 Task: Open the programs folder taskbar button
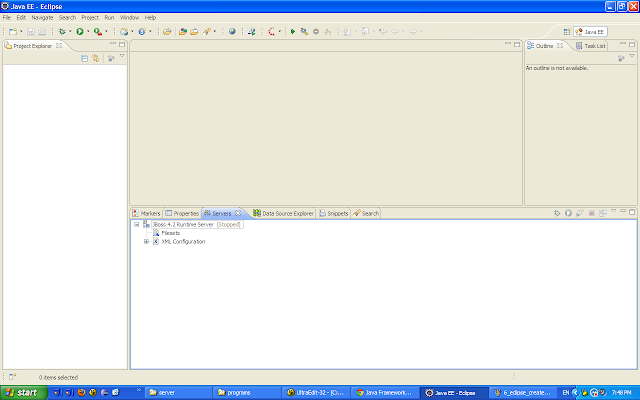tap(247, 393)
